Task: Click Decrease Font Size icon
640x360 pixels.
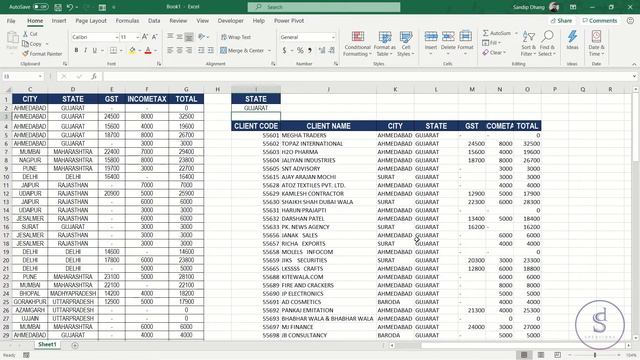Action: click(x=155, y=37)
